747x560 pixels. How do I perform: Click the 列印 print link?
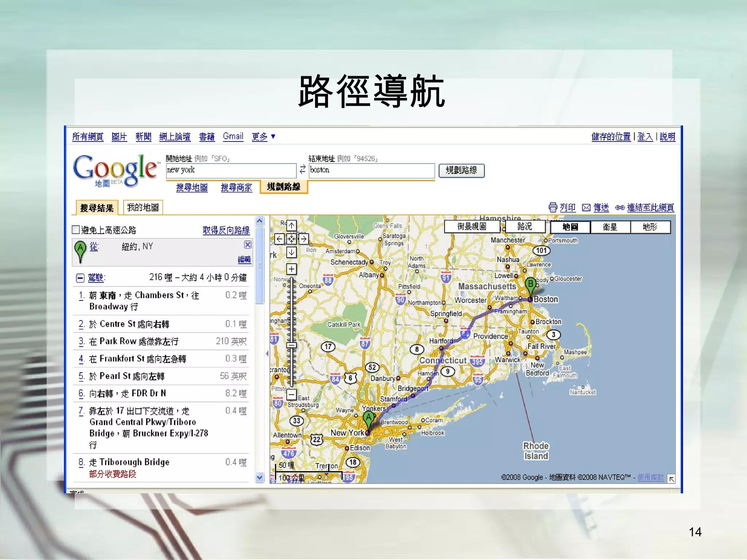[x=568, y=207]
